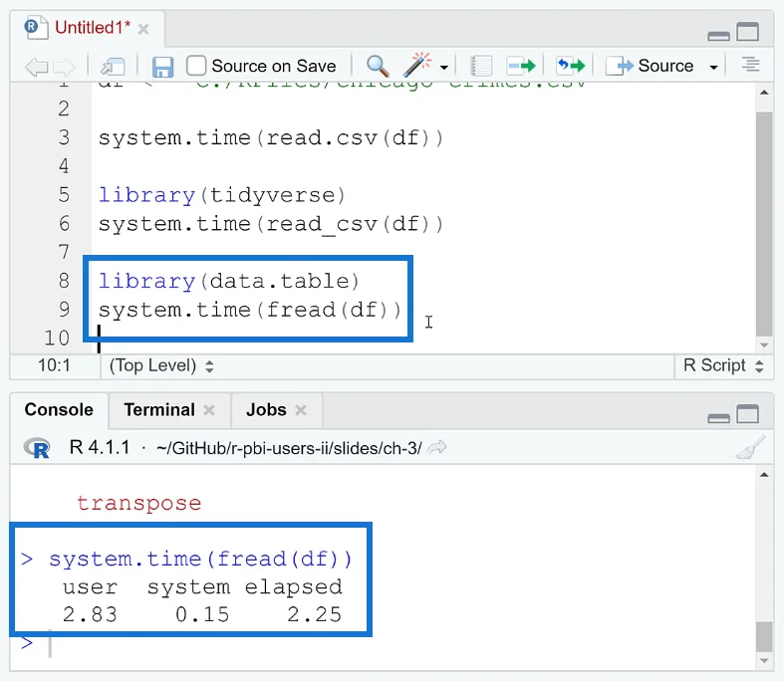
Task: Minimize the source editor pane
Action: click(x=718, y=36)
